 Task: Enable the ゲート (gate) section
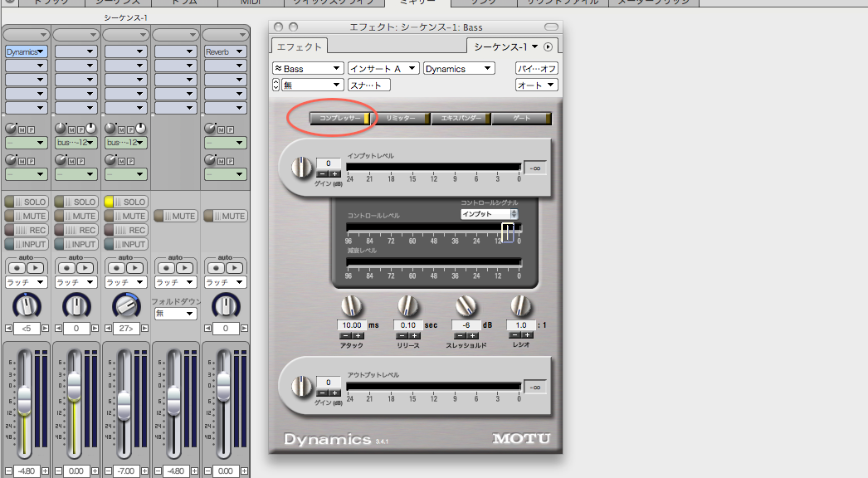coord(521,118)
